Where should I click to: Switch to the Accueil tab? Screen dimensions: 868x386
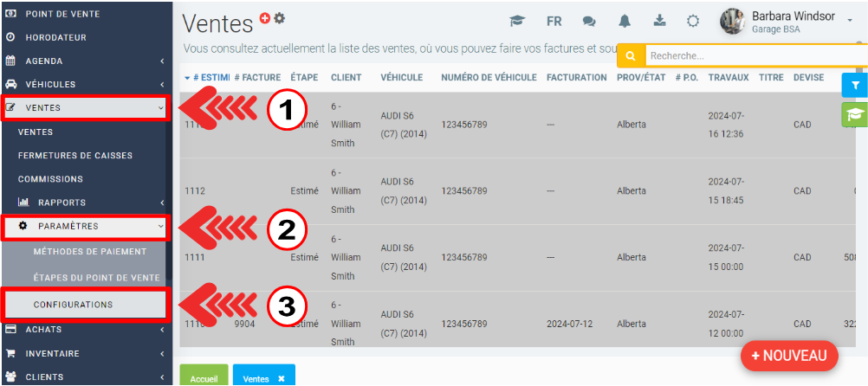(x=204, y=378)
